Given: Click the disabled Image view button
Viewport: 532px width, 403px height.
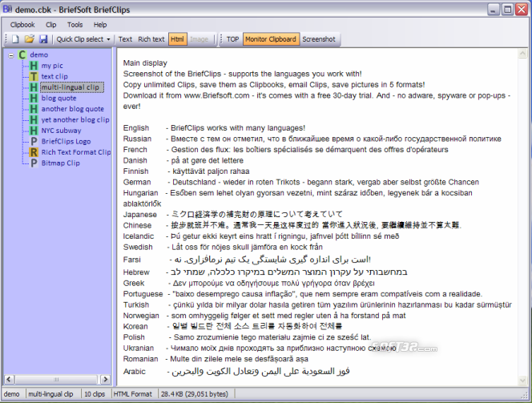Looking at the screenshot, I should coord(199,39).
